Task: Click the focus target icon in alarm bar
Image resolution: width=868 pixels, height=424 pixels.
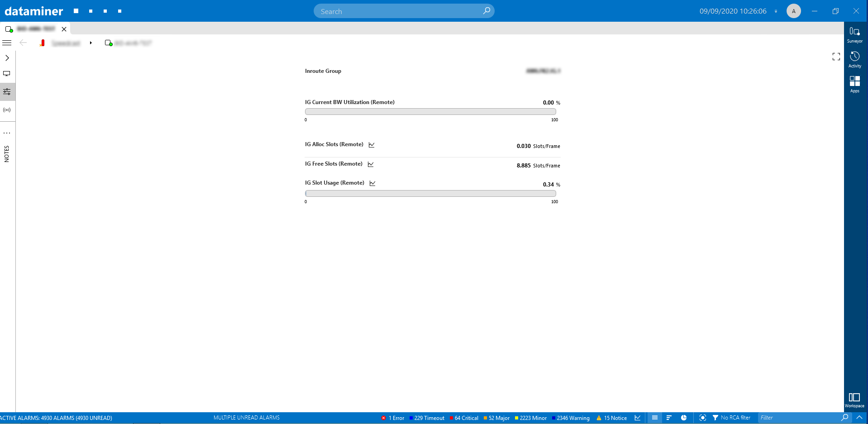Action: coord(702,418)
